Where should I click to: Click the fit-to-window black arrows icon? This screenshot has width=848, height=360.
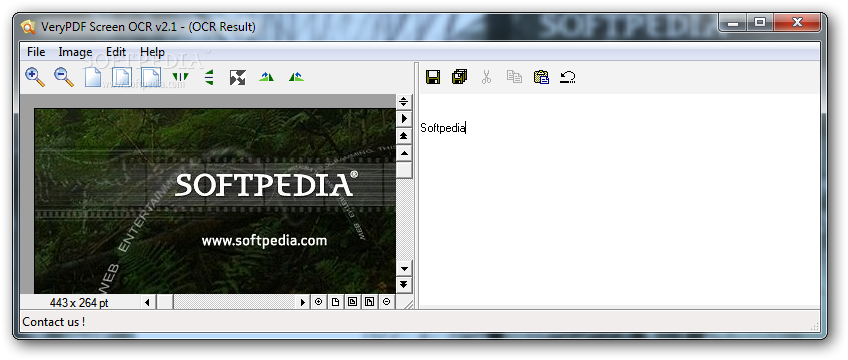pyautogui.click(x=237, y=77)
